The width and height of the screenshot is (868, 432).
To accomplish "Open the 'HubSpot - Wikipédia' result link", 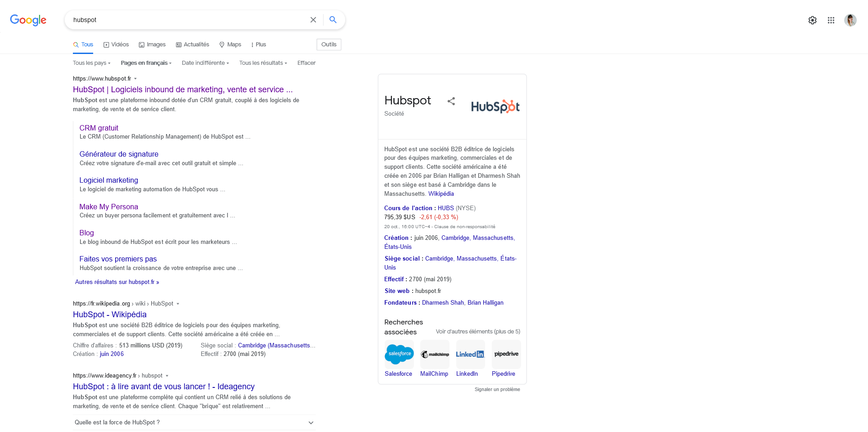I will [110, 315].
